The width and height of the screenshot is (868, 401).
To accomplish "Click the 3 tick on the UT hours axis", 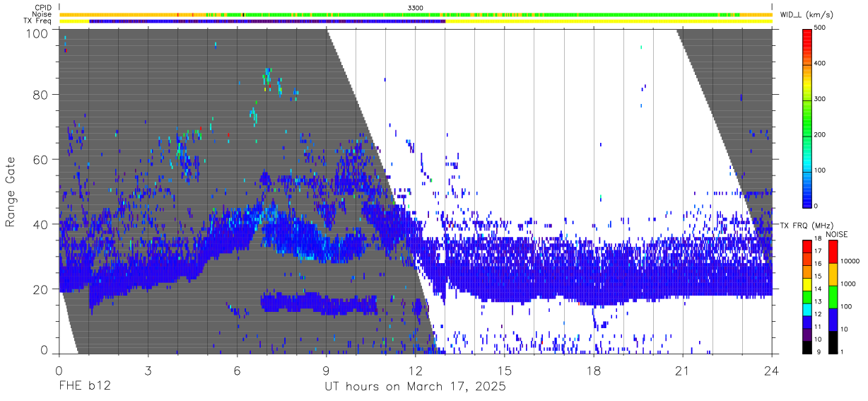I will pos(148,370).
